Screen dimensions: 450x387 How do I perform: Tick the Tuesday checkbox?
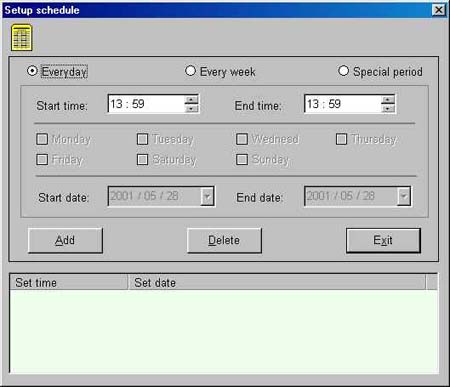tap(143, 139)
